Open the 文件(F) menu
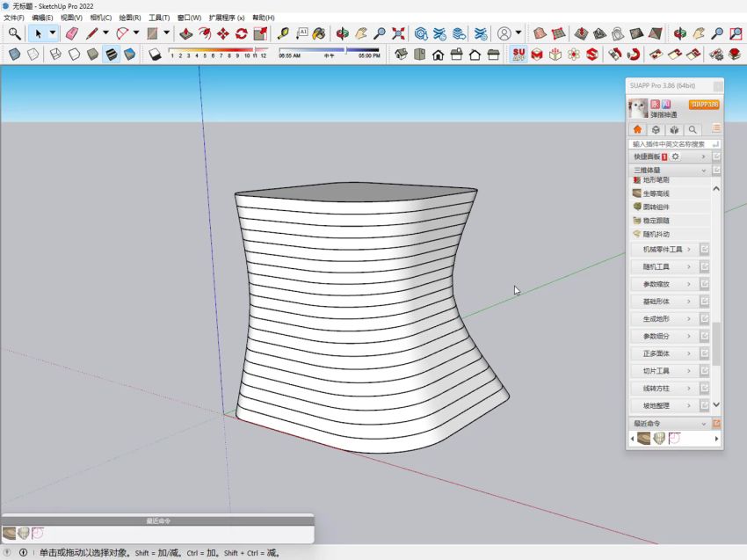Viewport: 747px width, 560px height. click(14, 18)
